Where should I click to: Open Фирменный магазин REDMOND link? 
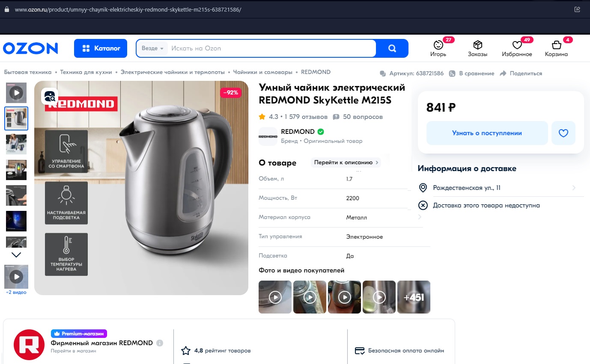pos(102,343)
